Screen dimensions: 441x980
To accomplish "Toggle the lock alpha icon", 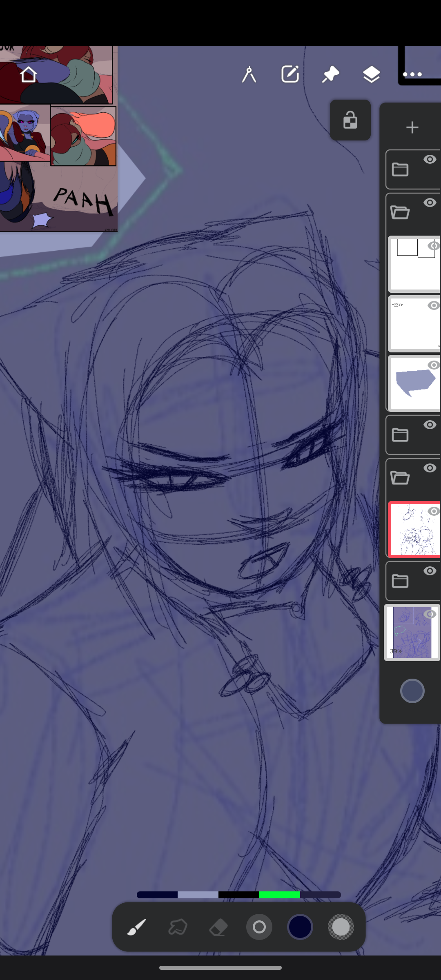I will pos(350,120).
